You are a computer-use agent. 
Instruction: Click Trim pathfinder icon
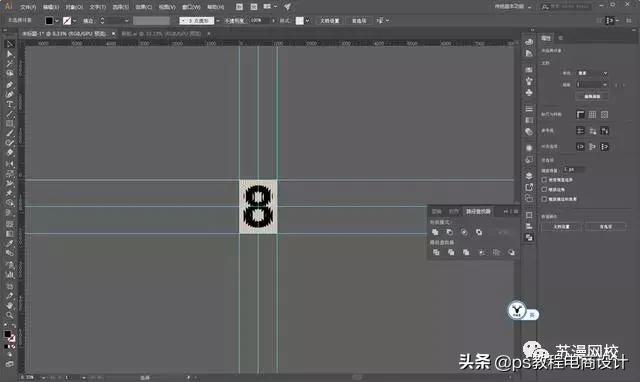click(451, 252)
